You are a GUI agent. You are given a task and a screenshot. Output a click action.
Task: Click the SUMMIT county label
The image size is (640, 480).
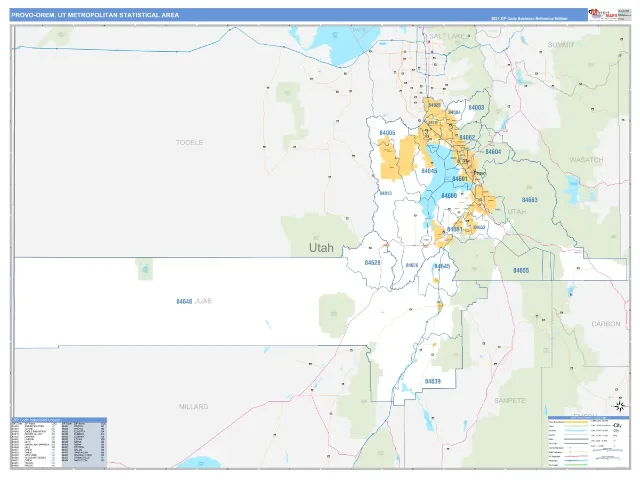click(x=561, y=44)
